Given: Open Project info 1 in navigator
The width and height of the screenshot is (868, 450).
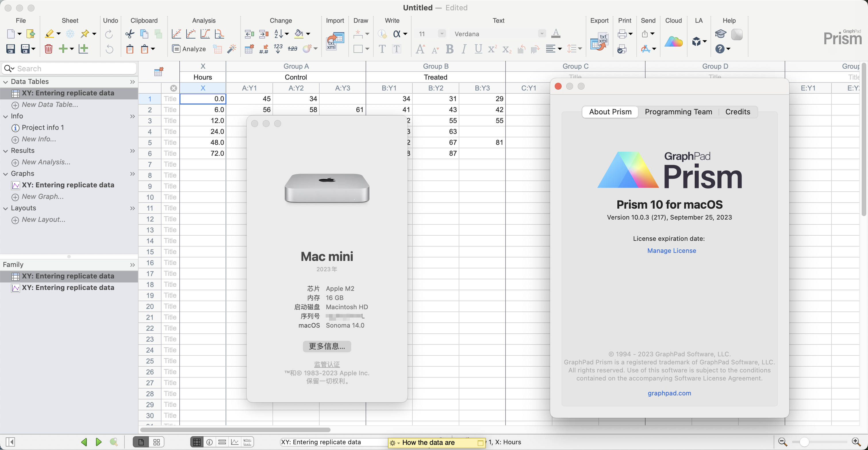Looking at the screenshot, I should point(43,128).
